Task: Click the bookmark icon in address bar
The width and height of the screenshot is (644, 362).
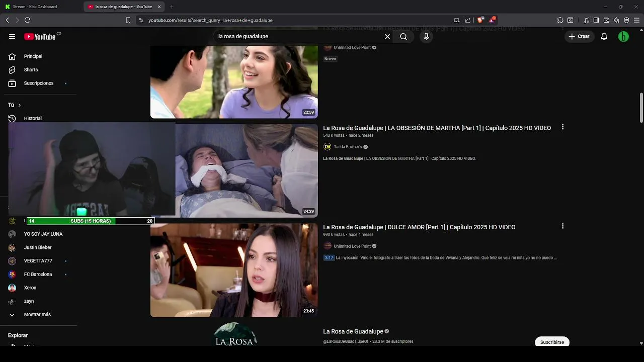Action: 128,20
